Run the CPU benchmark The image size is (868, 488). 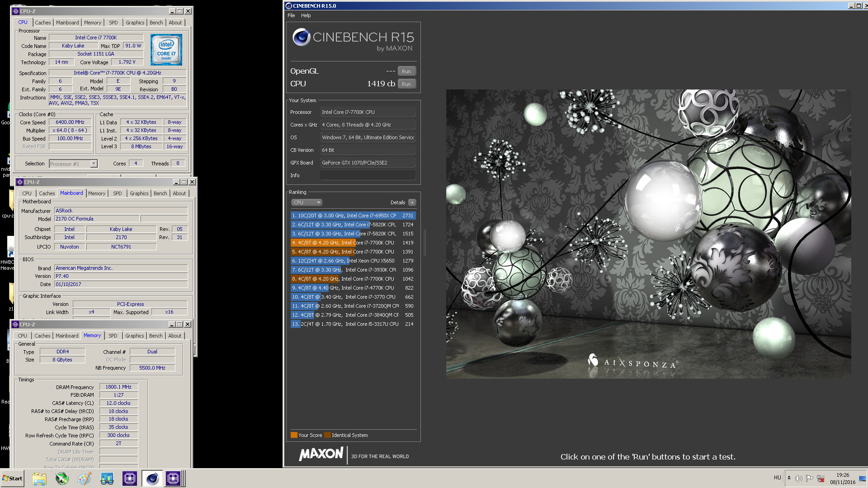coord(406,84)
